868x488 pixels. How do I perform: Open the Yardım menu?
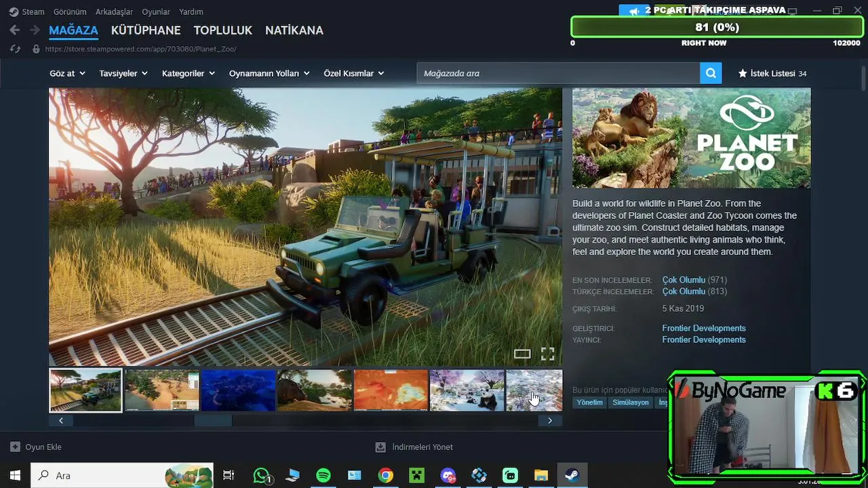pyautogui.click(x=191, y=12)
